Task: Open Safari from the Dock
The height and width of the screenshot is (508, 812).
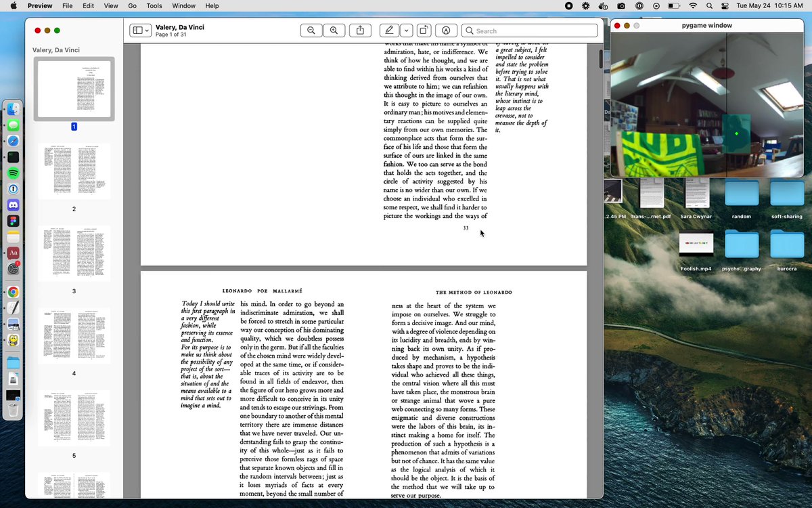Action: point(13,142)
